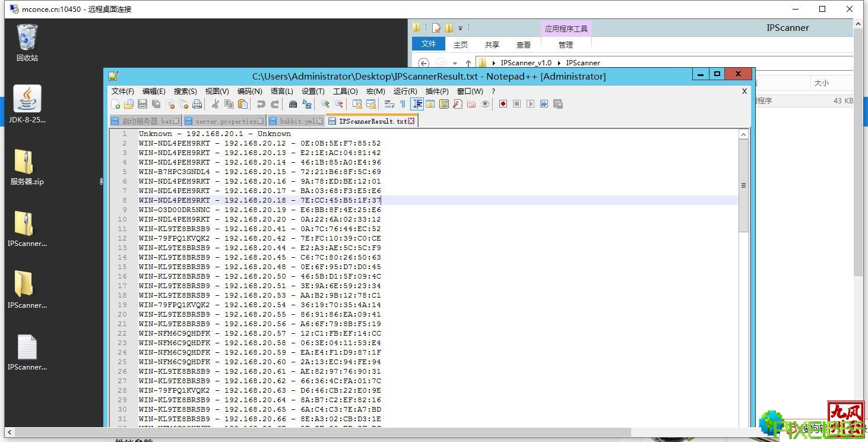868x442 pixels.
Task: Toggle word wrap
Action: click(389, 104)
